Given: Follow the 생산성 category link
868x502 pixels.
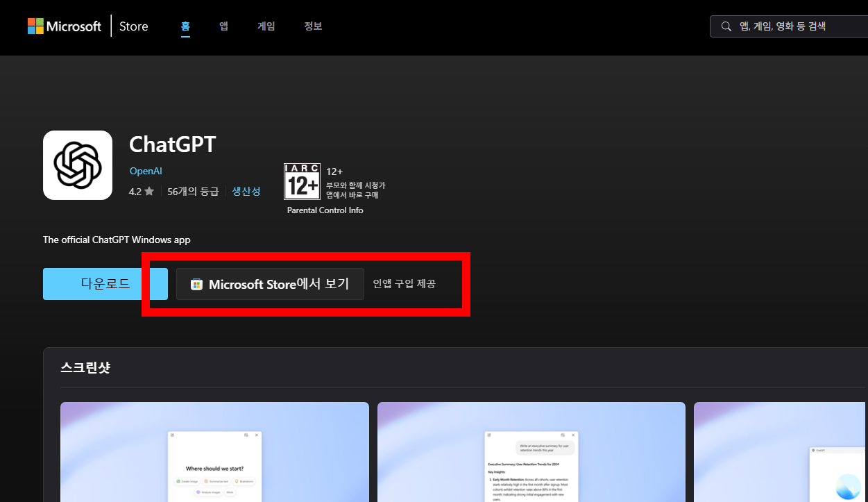Looking at the screenshot, I should (246, 191).
